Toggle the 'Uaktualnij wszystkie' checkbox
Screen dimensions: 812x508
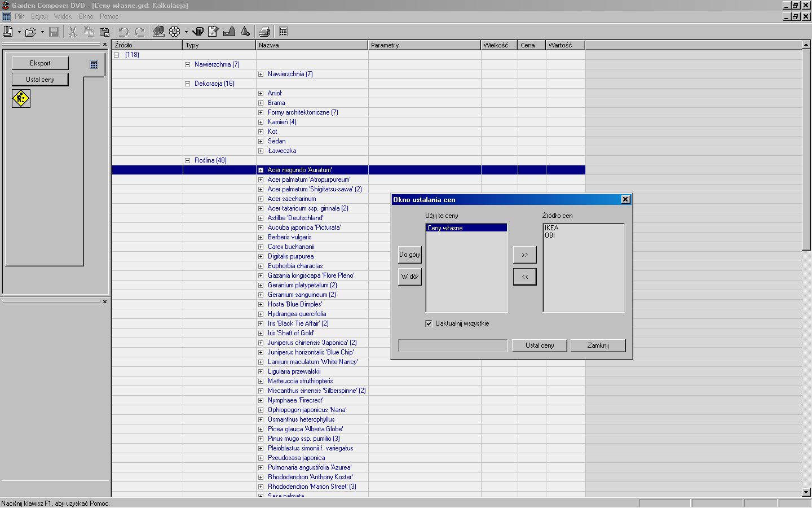click(429, 323)
